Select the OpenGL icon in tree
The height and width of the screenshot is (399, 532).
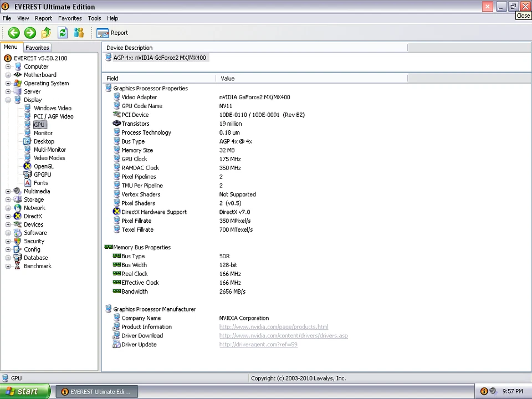pos(28,166)
